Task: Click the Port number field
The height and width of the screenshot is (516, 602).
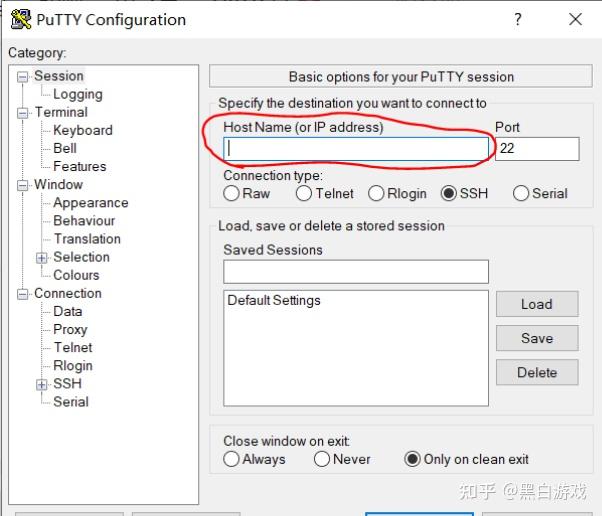Action: [537, 149]
